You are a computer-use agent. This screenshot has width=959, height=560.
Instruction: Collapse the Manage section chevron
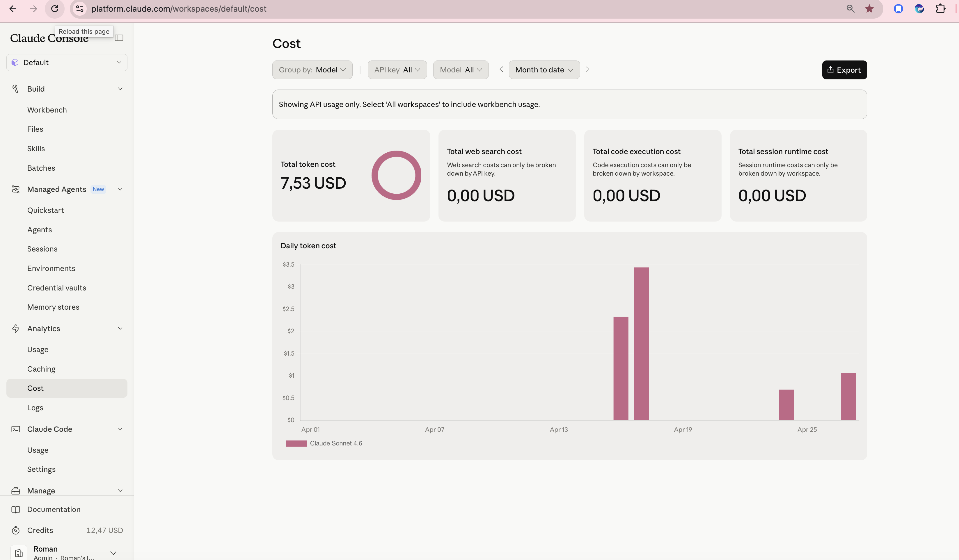click(x=120, y=491)
